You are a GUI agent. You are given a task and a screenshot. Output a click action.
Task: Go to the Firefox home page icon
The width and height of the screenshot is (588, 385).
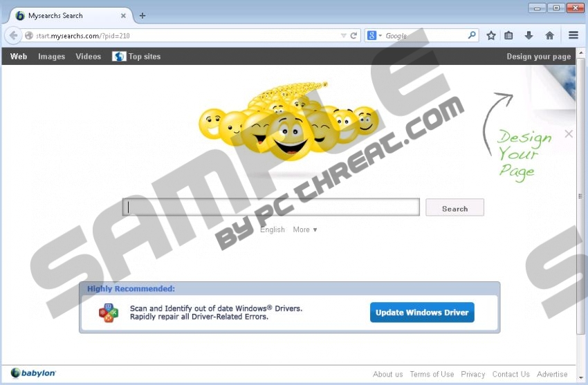tap(549, 35)
